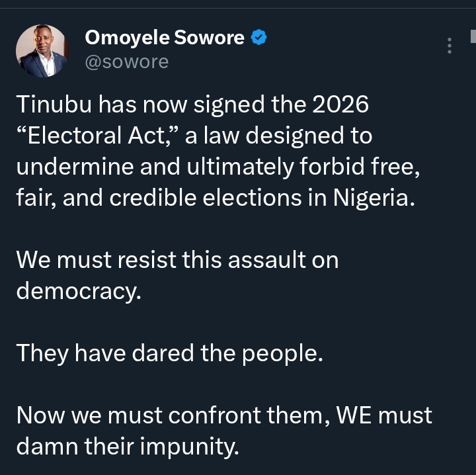
Task: Click the word "democracy" in the tweet
Action: [78, 290]
